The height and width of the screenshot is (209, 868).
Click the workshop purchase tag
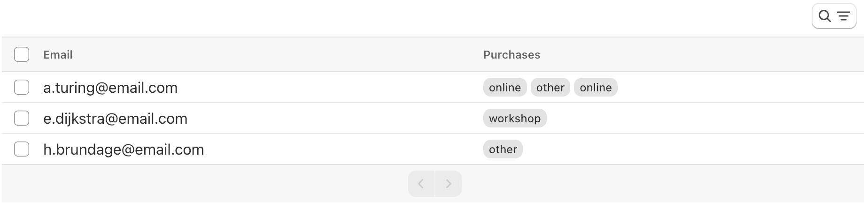(515, 119)
